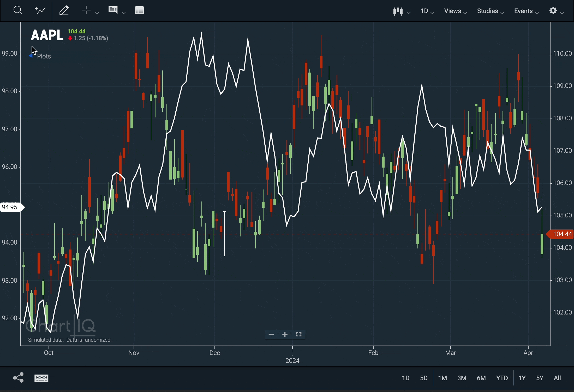Set range to 1Y
The height and width of the screenshot is (392, 574).
[522, 378]
